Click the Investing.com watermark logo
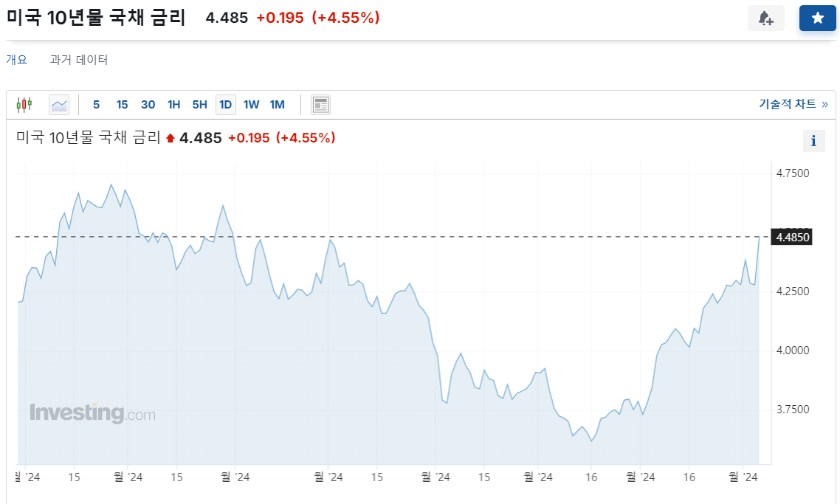840x504 pixels. [x=93, y=413]
